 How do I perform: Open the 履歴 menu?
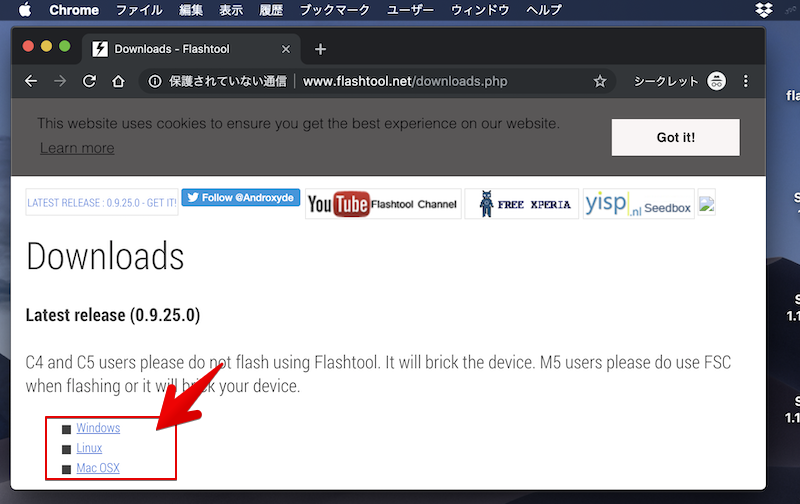tap(272, 10)
